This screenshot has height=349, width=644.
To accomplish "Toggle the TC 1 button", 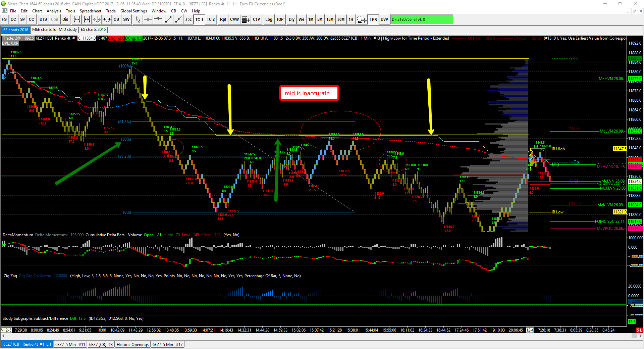I will [x=200, y=19].
